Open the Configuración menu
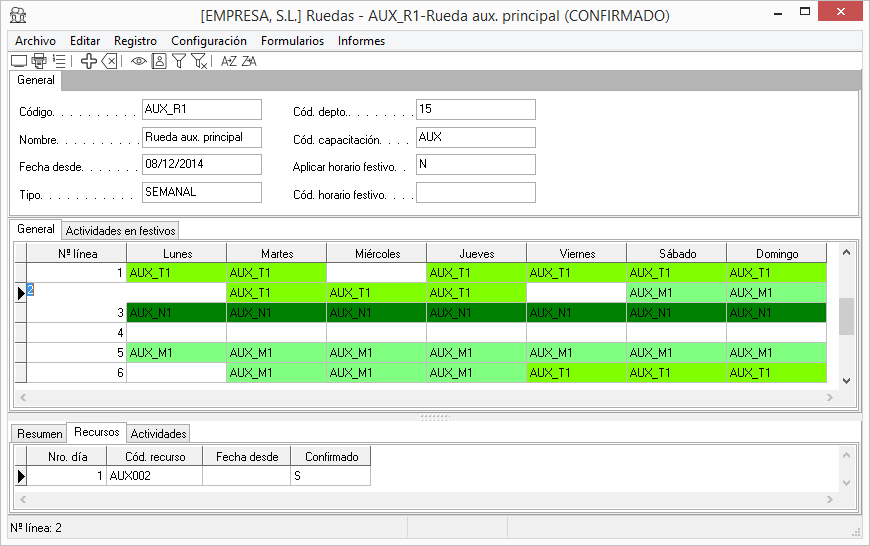870x546 pixels. point(209,41)
